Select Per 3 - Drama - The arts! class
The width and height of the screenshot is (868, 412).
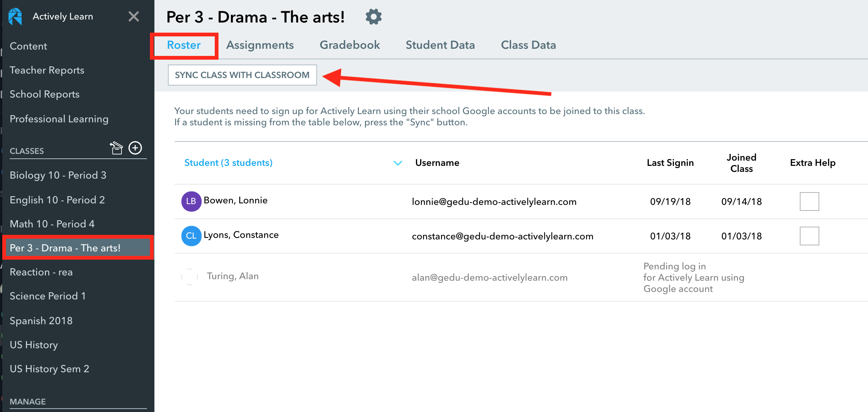(78, 248)
